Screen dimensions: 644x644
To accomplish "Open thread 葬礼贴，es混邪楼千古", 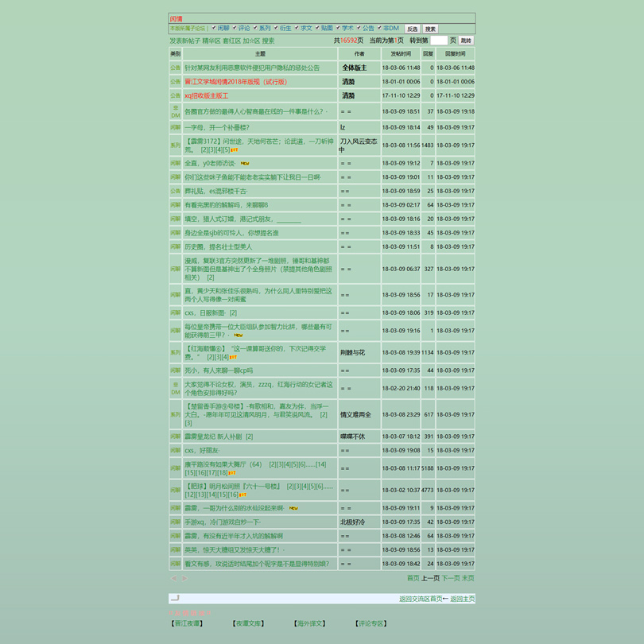I will 215,191.
